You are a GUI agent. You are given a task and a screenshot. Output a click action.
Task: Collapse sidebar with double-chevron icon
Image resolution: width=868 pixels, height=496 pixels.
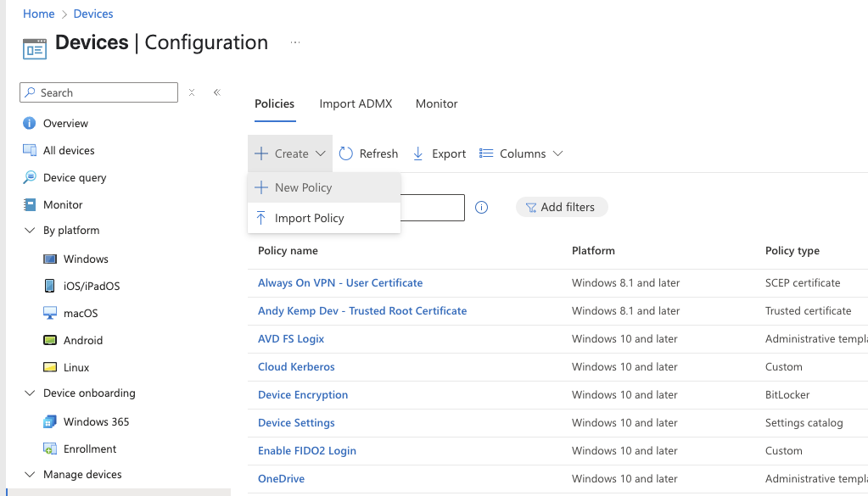pos(217,92)
